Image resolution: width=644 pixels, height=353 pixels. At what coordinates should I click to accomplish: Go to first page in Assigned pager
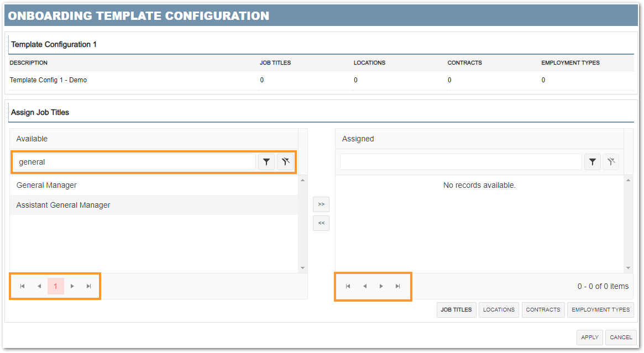[348, 286]
